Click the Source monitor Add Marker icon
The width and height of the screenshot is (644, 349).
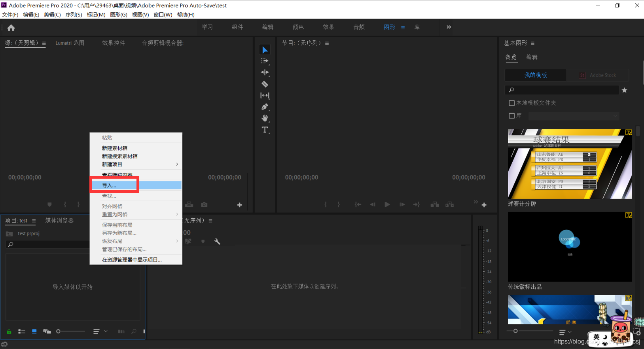click(x=49, y=204)
